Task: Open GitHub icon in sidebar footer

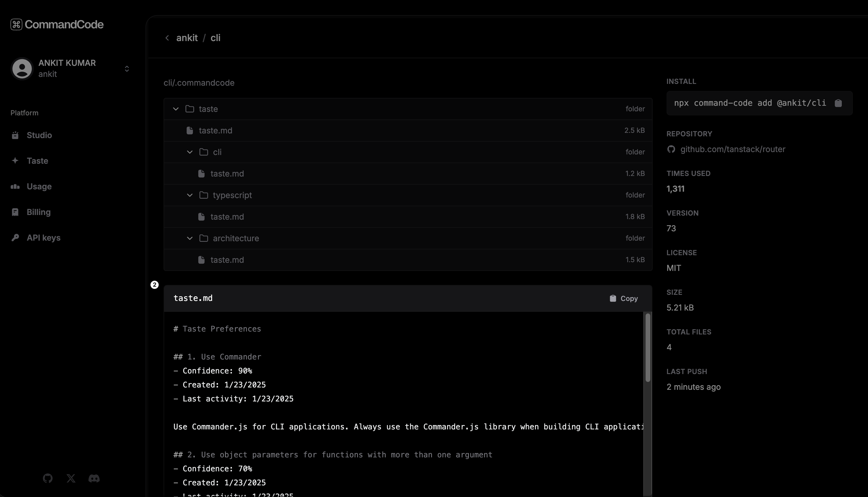Action: (48, 478)
